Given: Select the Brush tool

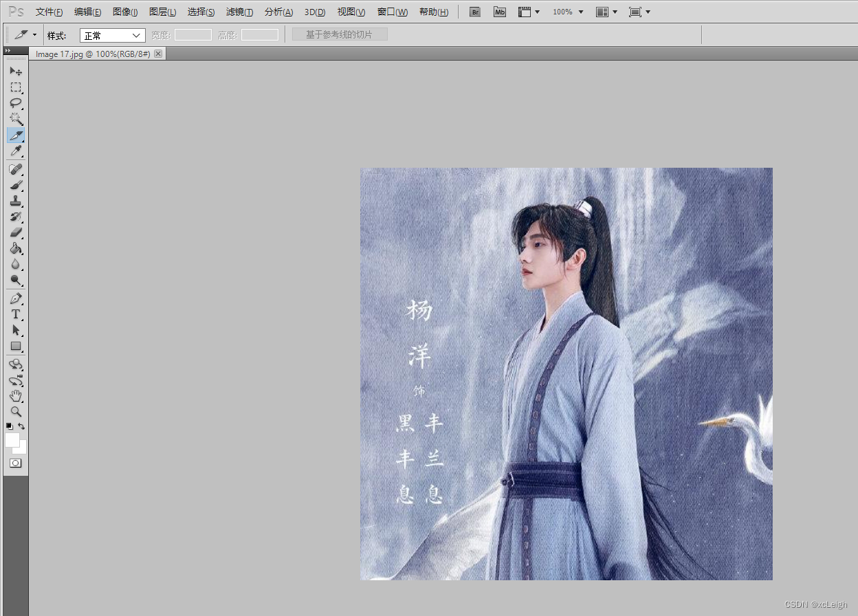Looking at the screenshot, I should pyautogui.click(x=16, y=185).
